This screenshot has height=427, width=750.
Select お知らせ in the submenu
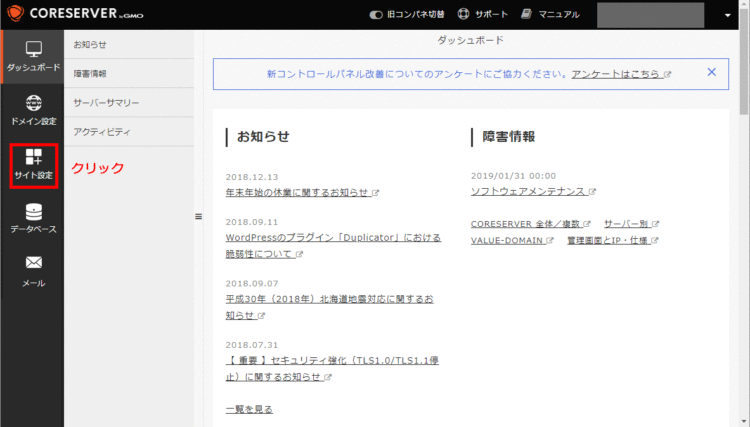(x=90, y=45)
